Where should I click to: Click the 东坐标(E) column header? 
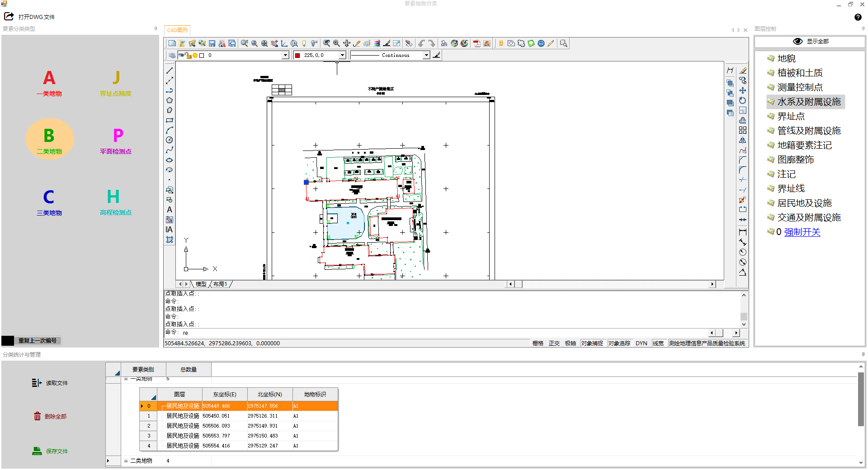point(225,395)
